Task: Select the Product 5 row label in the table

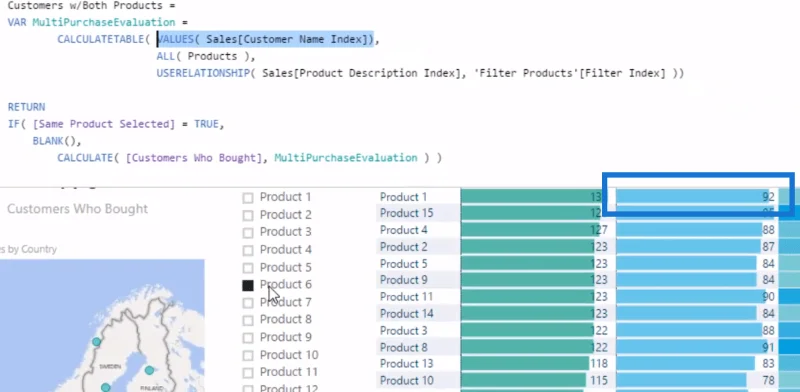Action: (403, 263)
